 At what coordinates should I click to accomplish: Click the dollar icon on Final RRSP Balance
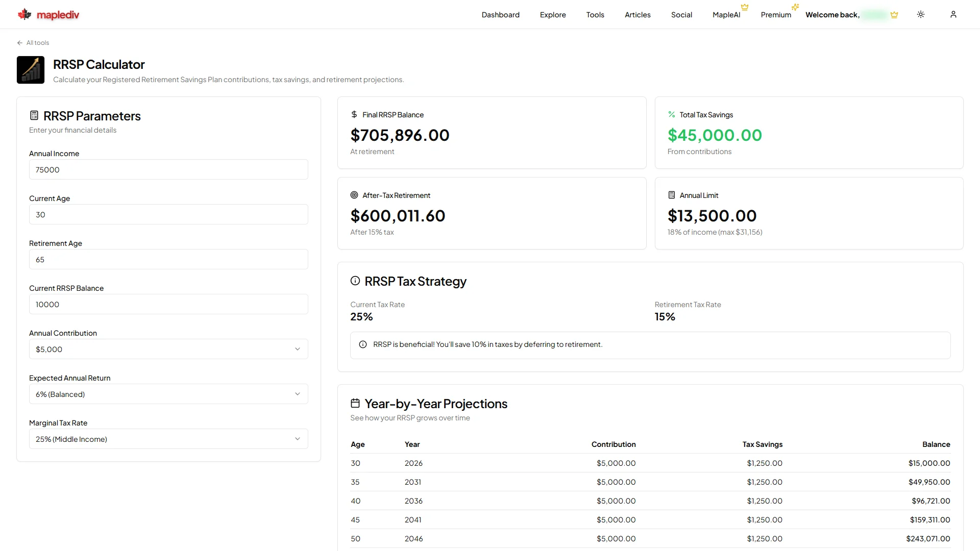(x=354, y=115)
